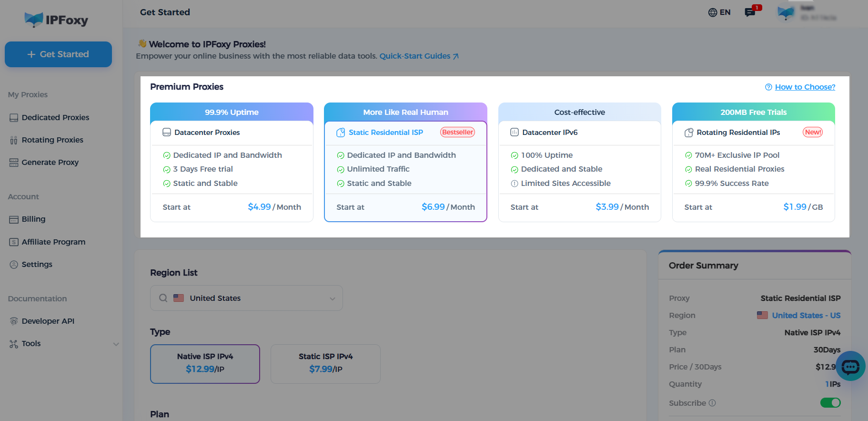
Task: Expand the Tools sidebar menu
Action: click(x=116, y=344)
